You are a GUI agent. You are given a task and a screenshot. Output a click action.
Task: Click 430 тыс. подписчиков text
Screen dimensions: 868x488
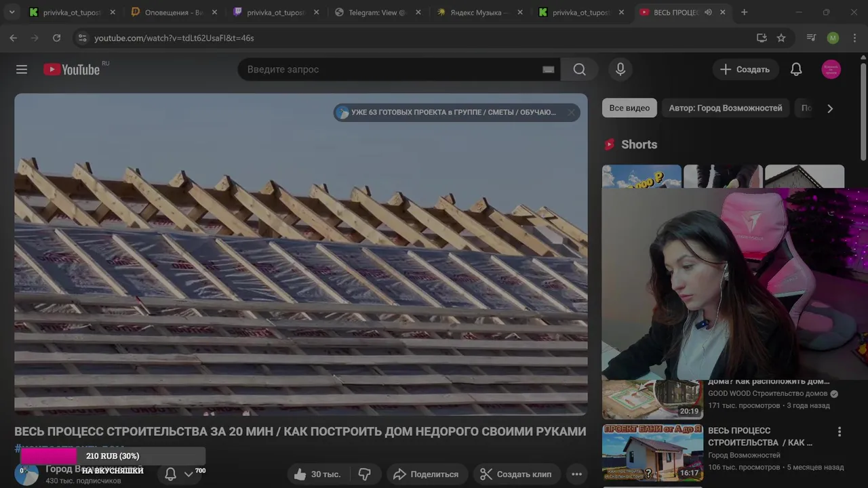click(x=83, y=481)
